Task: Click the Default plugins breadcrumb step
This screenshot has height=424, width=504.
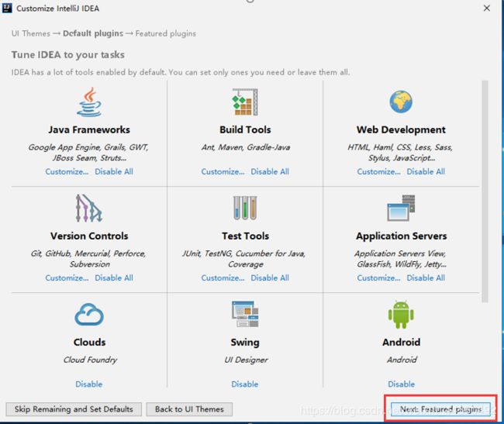Action: click(x=93, y=33)
